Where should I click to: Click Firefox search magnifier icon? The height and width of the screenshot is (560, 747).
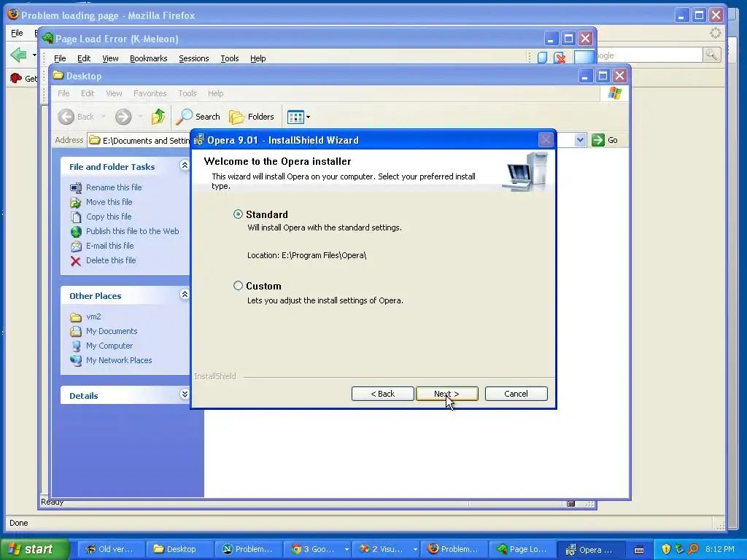point(711,55)
